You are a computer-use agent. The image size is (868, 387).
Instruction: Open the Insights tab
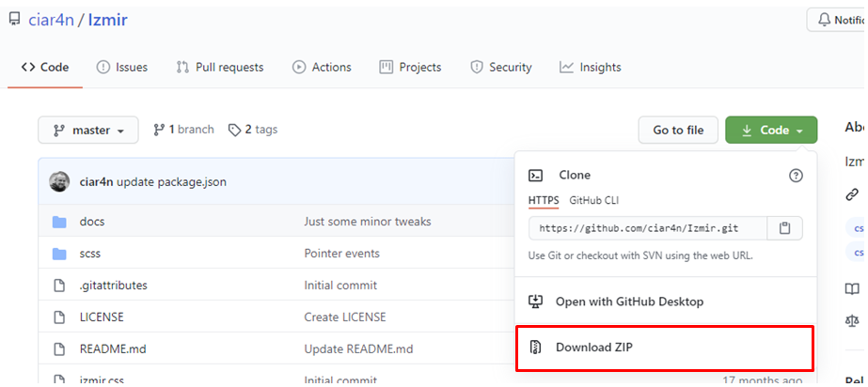click(x=590, y=68)
